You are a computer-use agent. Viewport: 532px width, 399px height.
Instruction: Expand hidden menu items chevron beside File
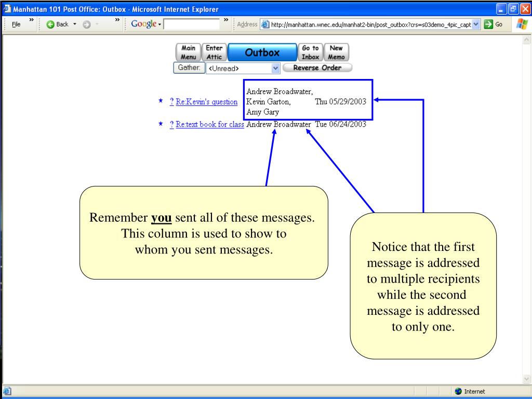[x=31, y=20]
